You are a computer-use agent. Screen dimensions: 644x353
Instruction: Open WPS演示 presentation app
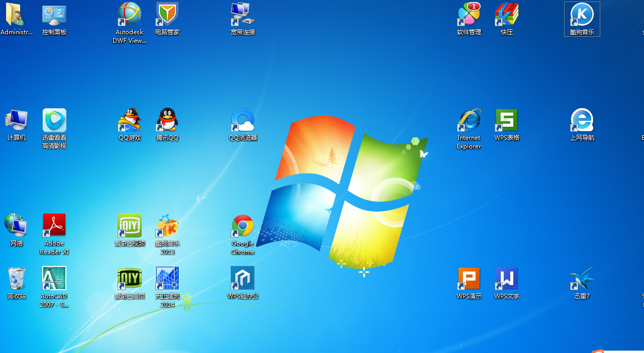tap(469, 278)
